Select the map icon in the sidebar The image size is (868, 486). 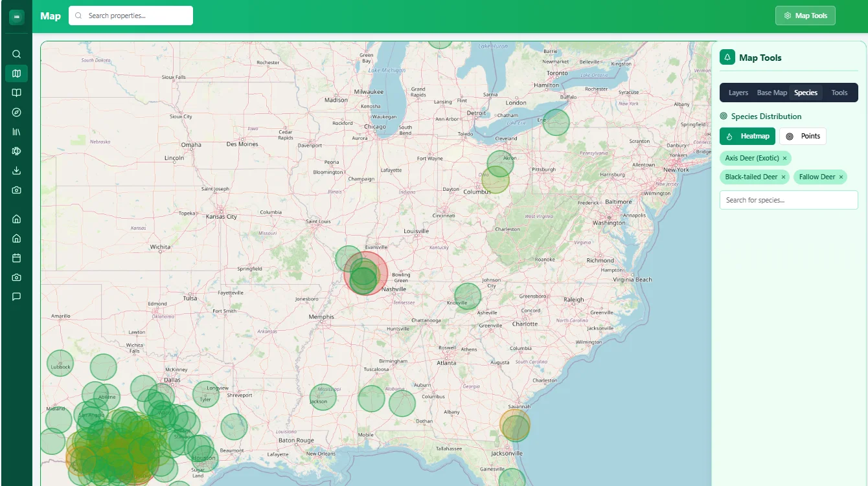pos(16,74)
